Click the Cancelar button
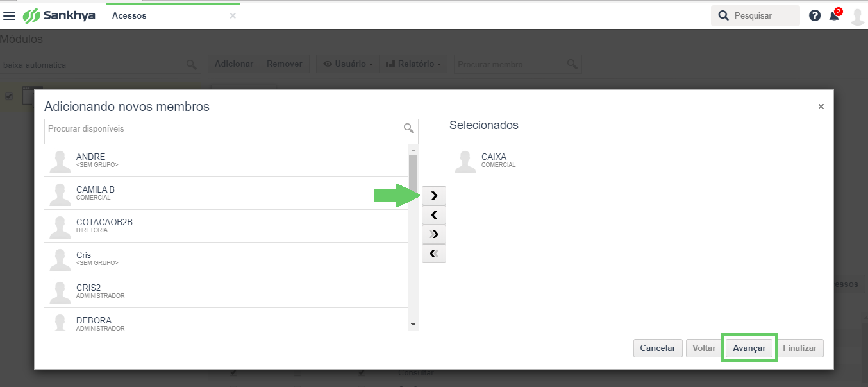Screen dimensions: 868x387 click(x=658, y=348)
